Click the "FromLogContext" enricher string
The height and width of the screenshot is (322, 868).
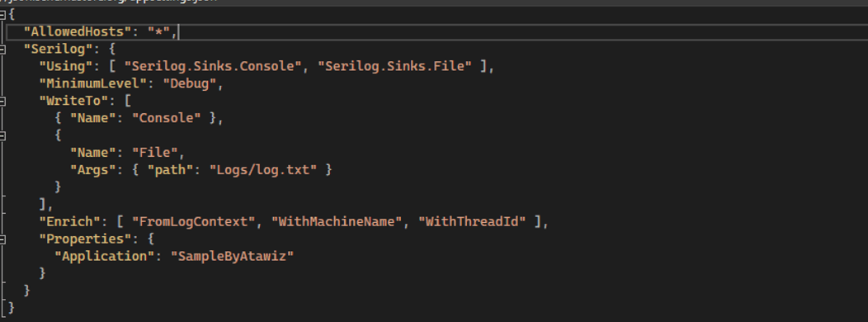(x=193, y=222)
